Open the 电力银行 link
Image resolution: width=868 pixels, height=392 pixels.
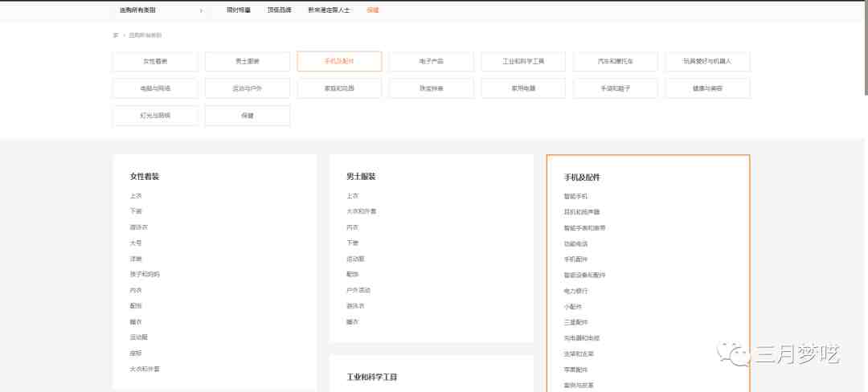[x=575, y=291]
